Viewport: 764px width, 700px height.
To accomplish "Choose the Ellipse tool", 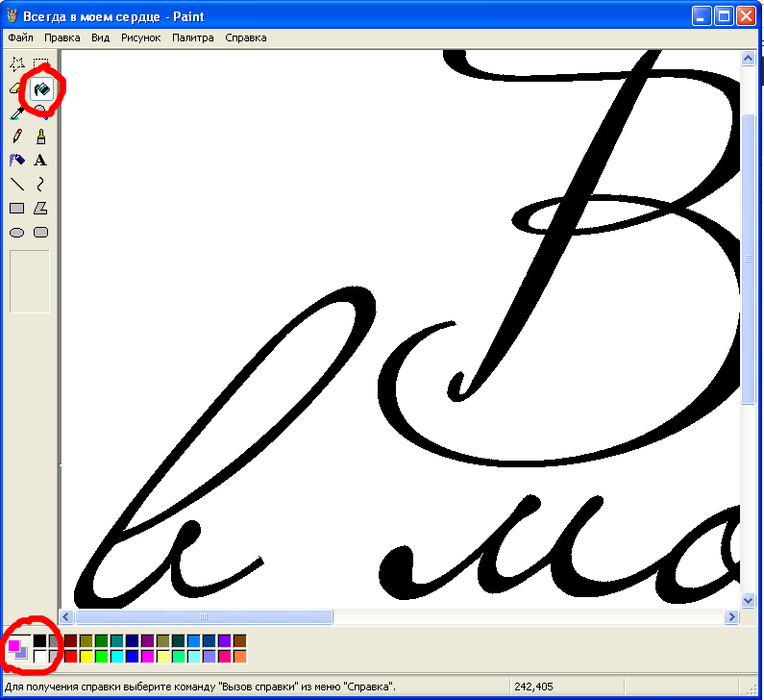I will [17, 232].
